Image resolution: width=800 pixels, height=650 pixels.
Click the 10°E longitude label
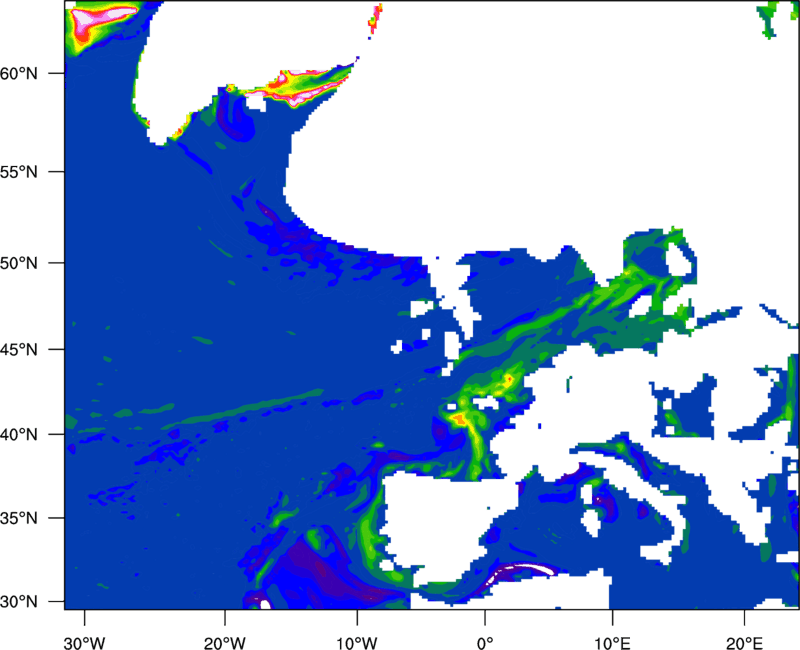coord(612,643)
